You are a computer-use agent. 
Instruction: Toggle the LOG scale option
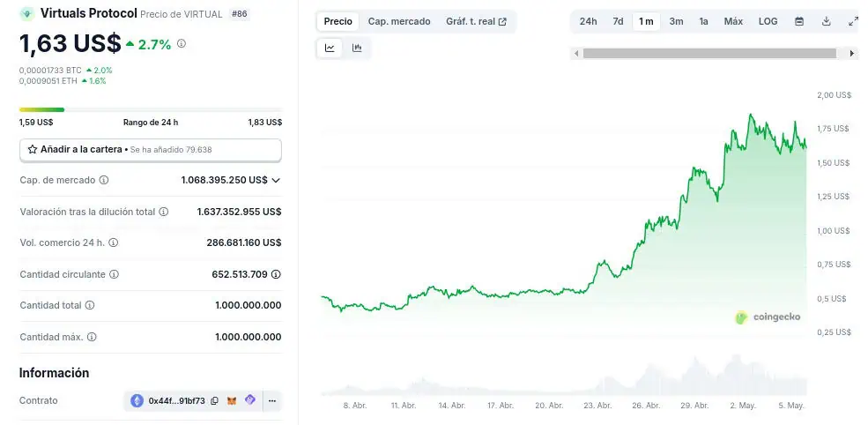[x=768, y=21]
